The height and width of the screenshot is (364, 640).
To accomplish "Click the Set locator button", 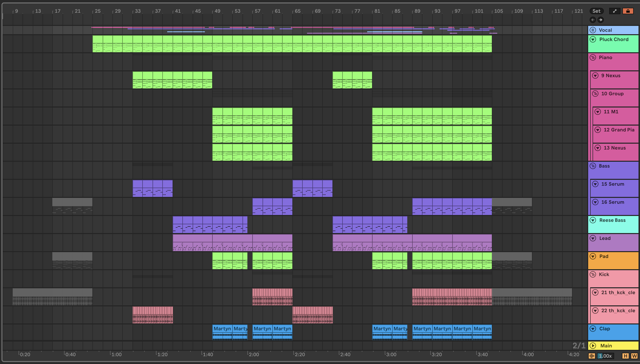I will [x=596, y=11].
